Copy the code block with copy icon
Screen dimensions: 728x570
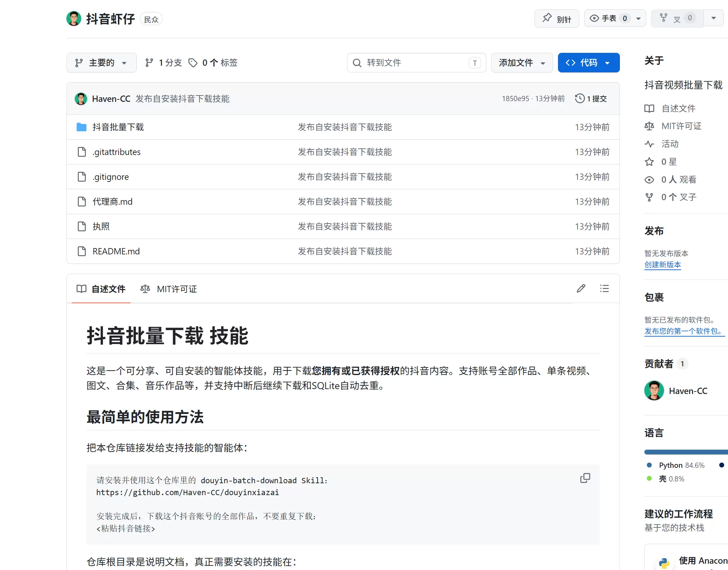pos(585,478)
